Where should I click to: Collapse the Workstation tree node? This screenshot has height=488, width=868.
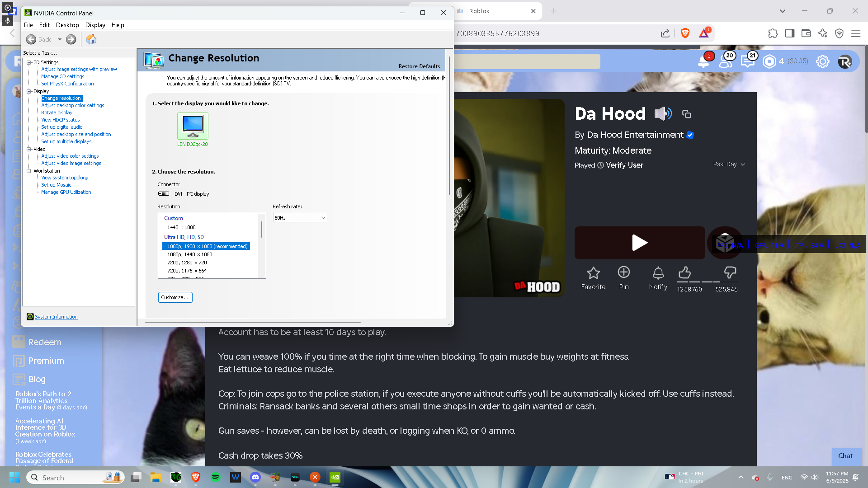(x=29, y=171)
